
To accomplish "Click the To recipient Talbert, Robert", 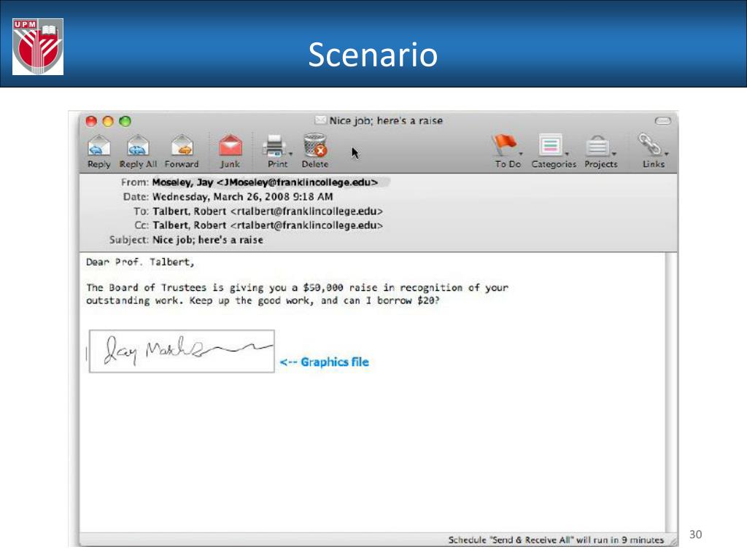I will (268, 211).
